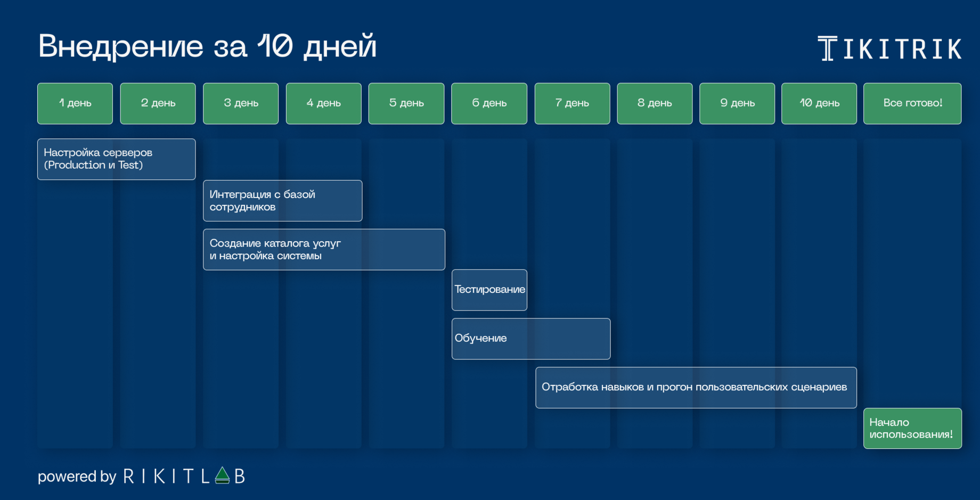This screenshot has width=980, height=500.
Task: Open the "9 день" header
Action: (x=737, y=103)
